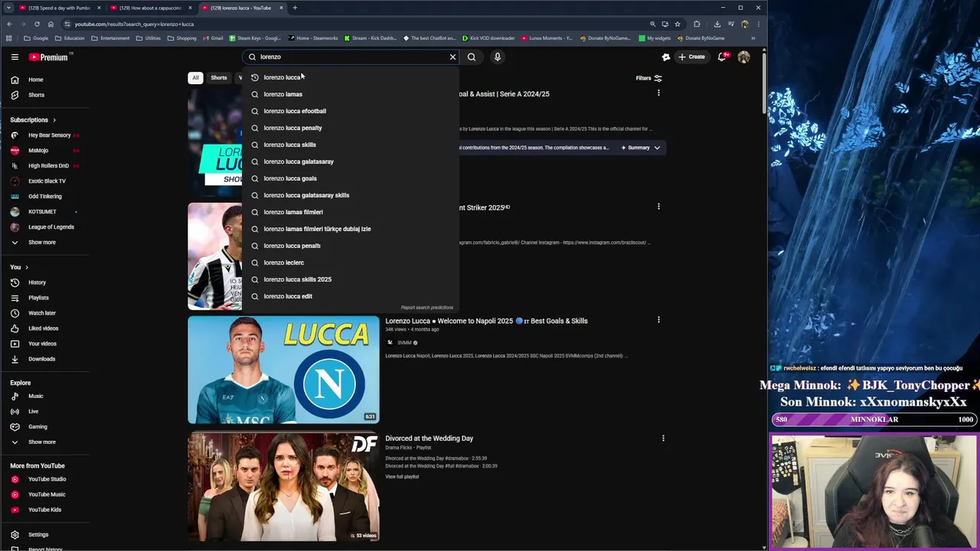Open the notifications bell
This screenshot has width=980, height=551.
(x=722, y=57)
